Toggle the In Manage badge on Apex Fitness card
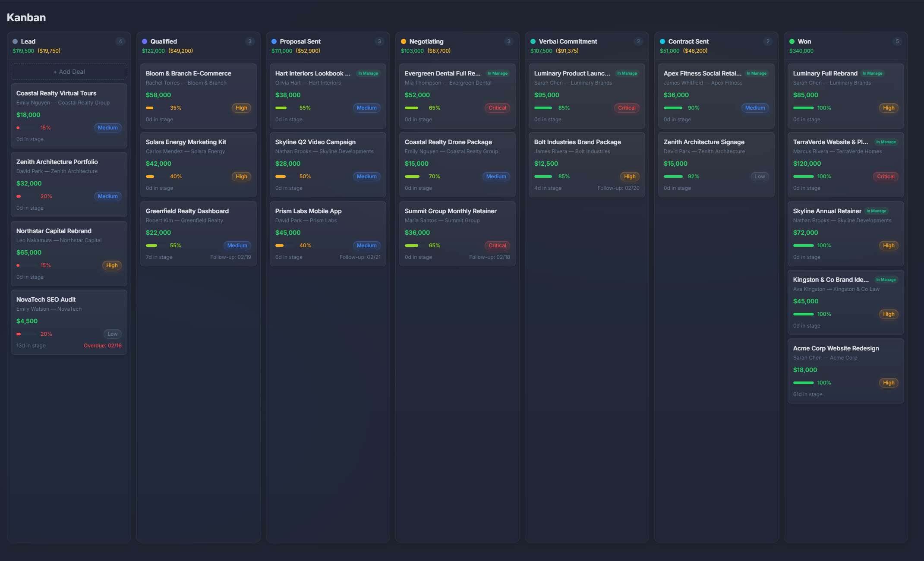Image resolution: width=924 pixels, height=561 pixels. (x=757, y=73)
